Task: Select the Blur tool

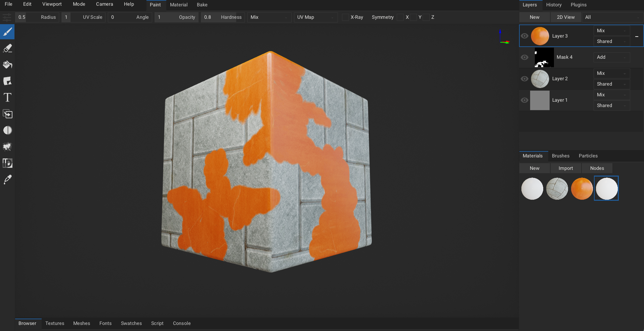Action: pos(7,130)
